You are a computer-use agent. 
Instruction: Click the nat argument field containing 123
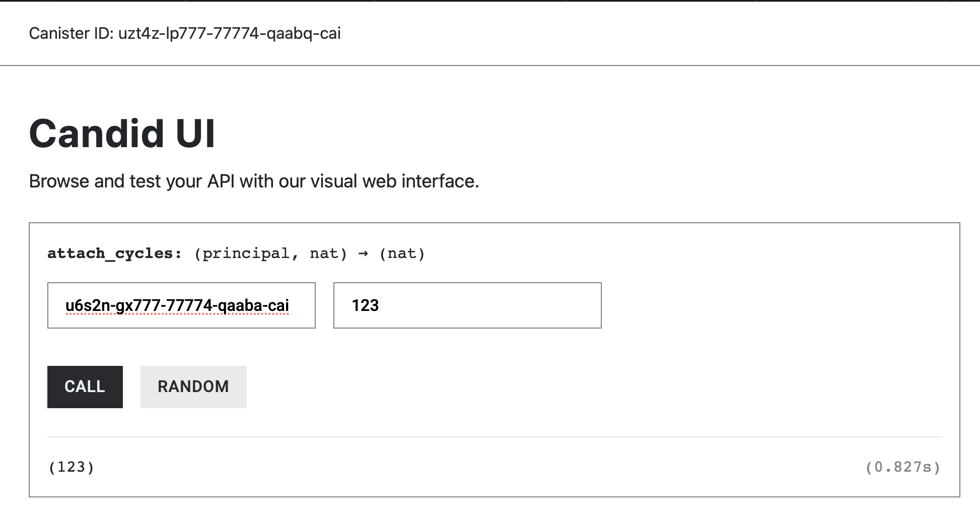pos(466,305)
